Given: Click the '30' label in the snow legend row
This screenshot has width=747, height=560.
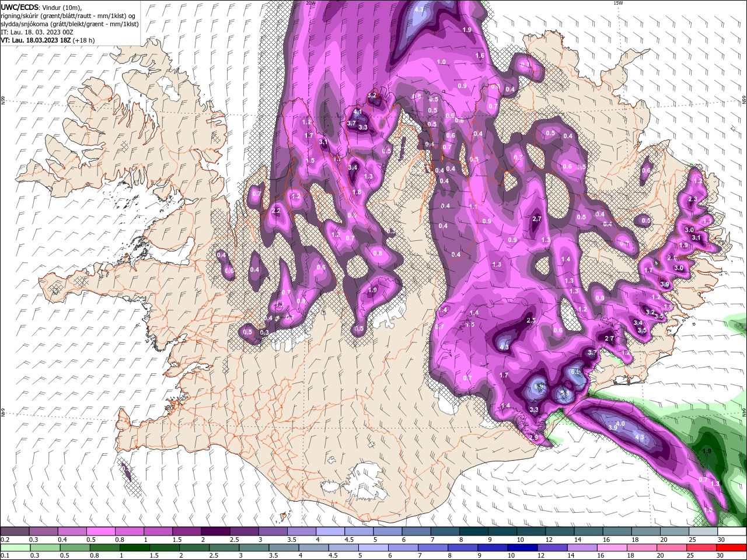Looking at the screenshot, I should (721, 540).
